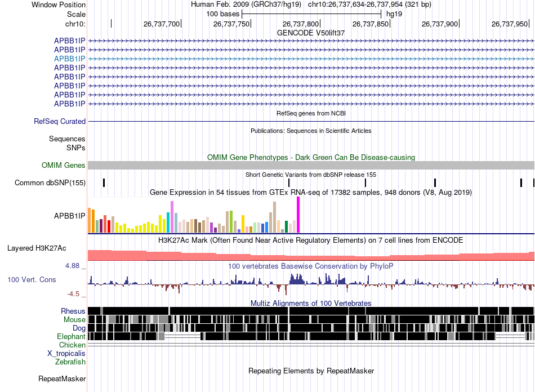Screen dimensions: 535x392
Task: Click the '100 bases' scale bar label
Action: click(223, 14)
